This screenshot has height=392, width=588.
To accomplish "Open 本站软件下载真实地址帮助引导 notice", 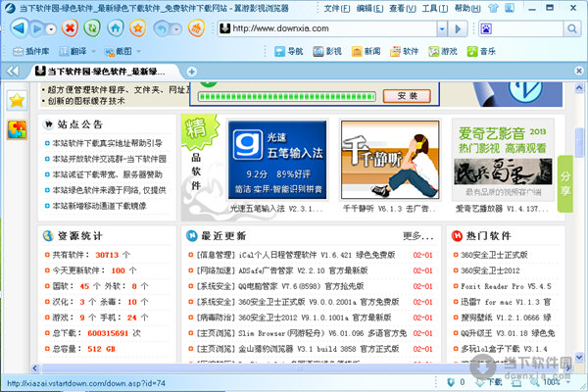I will pos(107,143).
